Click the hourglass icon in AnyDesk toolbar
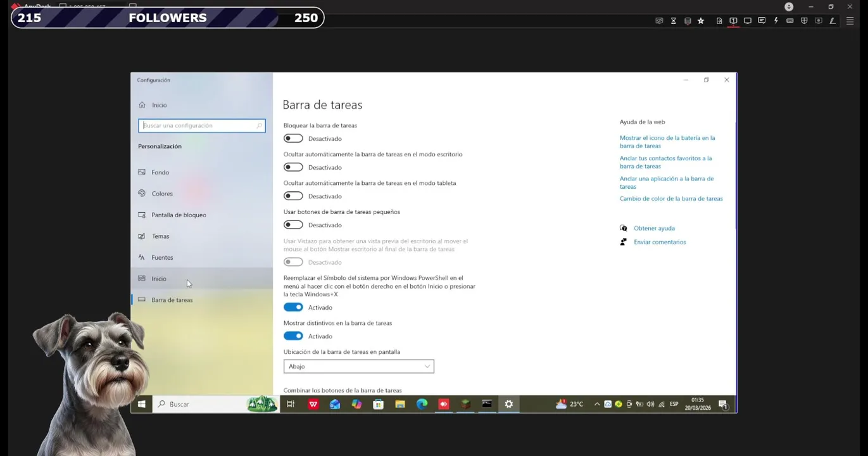 pyautogui.click(x=674, y=21)
